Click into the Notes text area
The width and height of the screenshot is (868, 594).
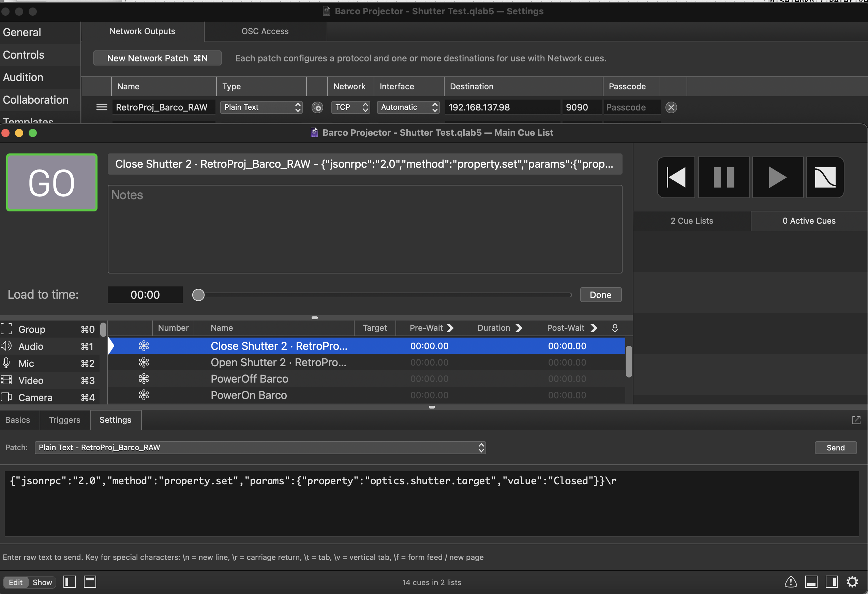tap(365, 229)
